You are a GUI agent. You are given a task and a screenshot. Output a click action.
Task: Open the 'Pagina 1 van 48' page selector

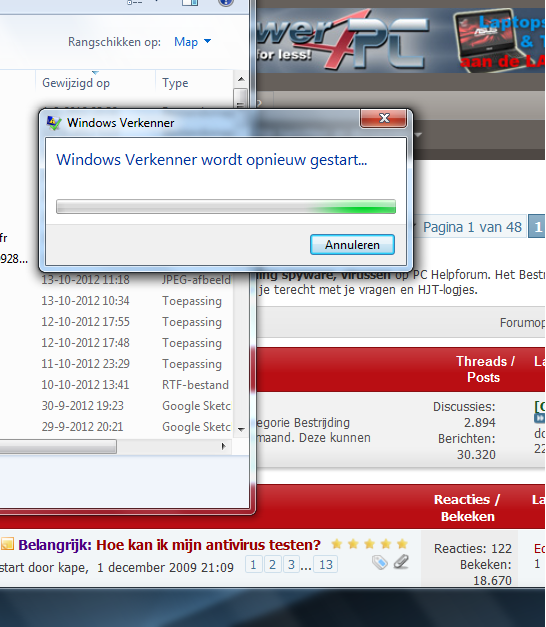coord(472,227)
